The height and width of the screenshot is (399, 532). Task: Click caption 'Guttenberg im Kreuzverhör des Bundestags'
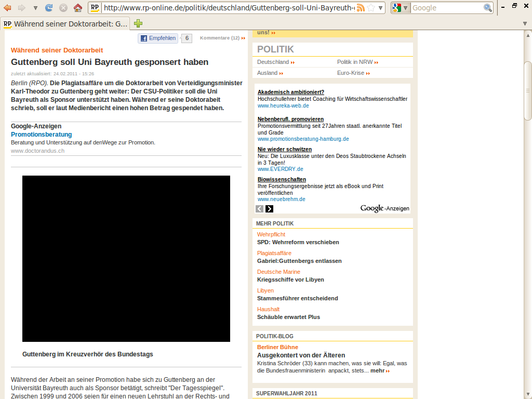tap(87, 354)
